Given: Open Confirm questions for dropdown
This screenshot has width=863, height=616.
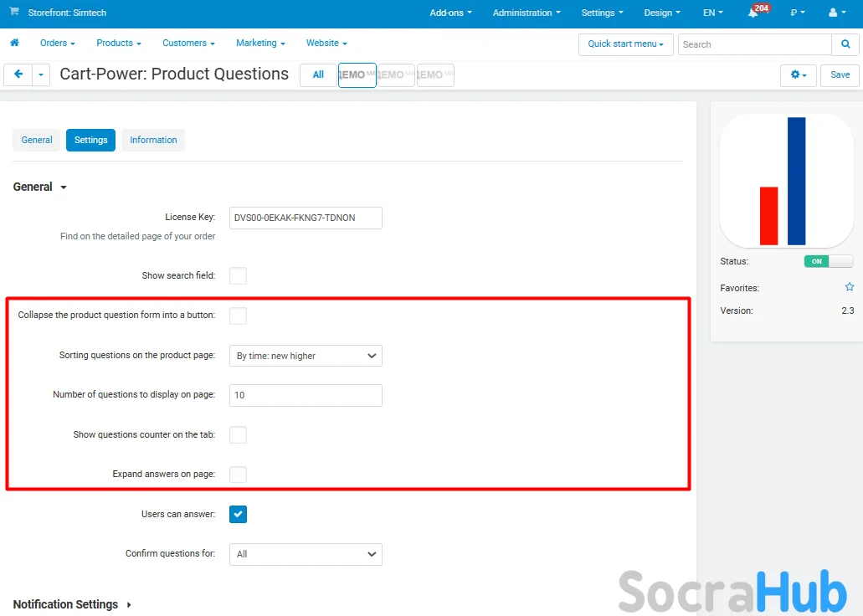Looking at the screenshot, I should pos(306,554).
